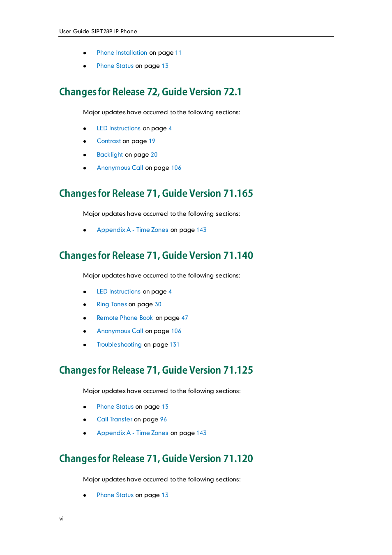Viewport: 392px width, 555px height.
Task: Open Appendix A link under Guide Version 71.125
Action: click(132, 433)
